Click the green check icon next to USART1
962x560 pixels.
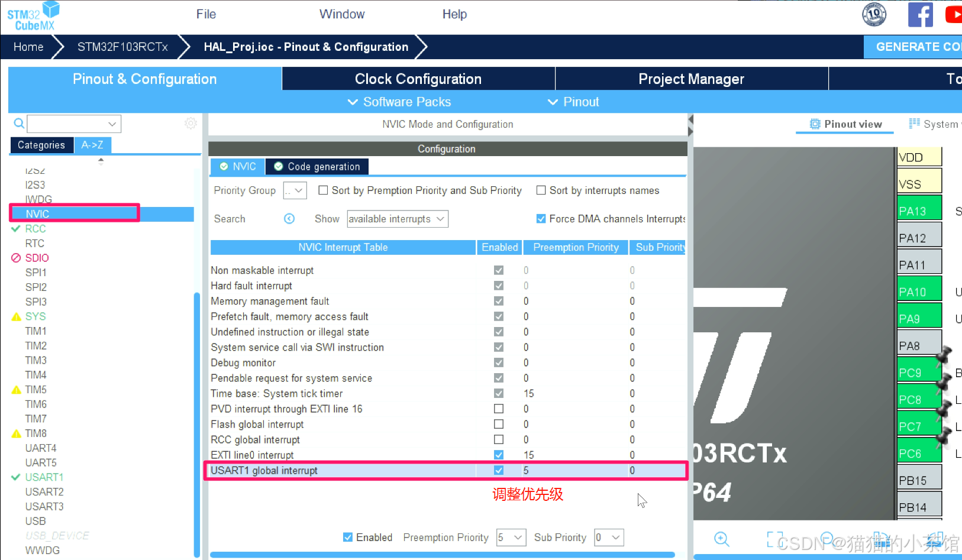point(16,477)
